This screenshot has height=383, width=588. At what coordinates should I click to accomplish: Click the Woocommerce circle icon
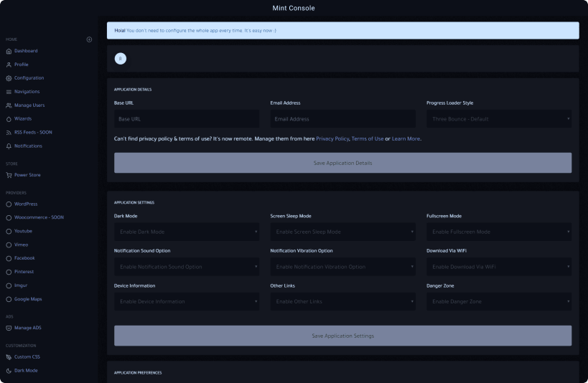pyautogui.click(x=9, y=218)
